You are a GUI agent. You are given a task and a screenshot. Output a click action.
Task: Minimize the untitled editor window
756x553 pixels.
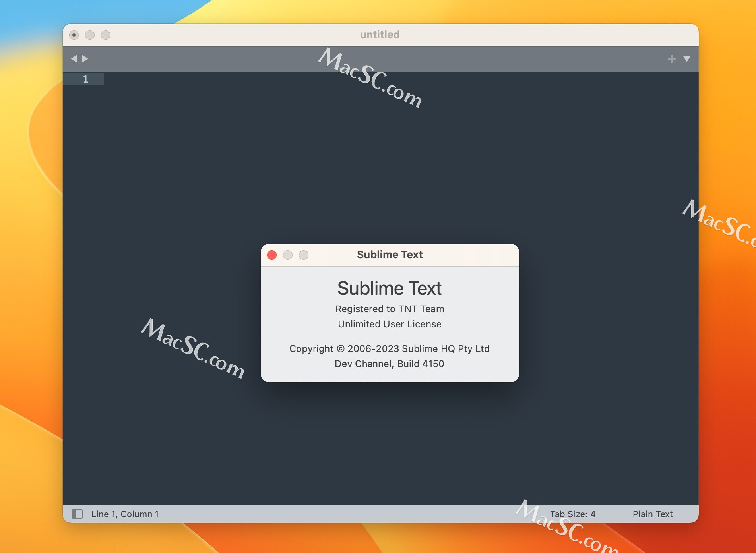click(x=90, y=35)
